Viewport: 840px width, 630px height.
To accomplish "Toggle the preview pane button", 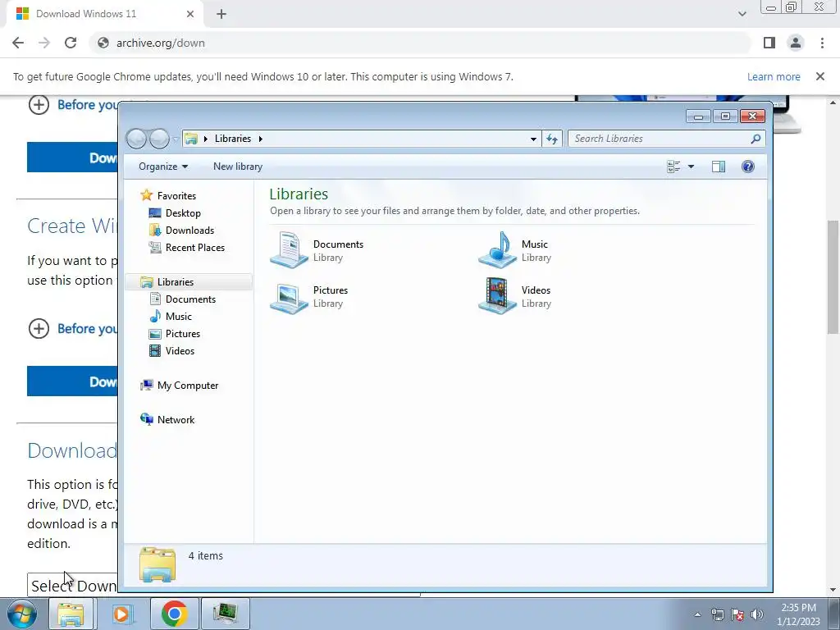I will click(x=719, y=167).
